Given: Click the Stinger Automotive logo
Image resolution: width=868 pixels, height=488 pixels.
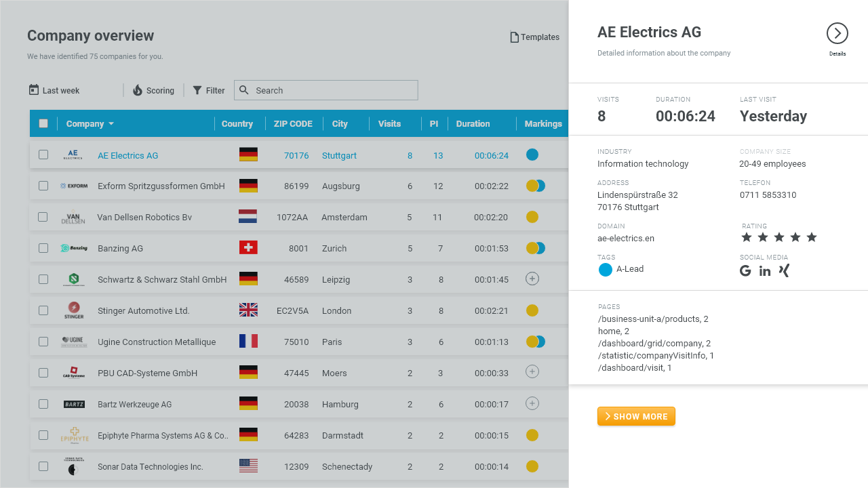Looking at the screenshot, I should click(x=74, y=310).
